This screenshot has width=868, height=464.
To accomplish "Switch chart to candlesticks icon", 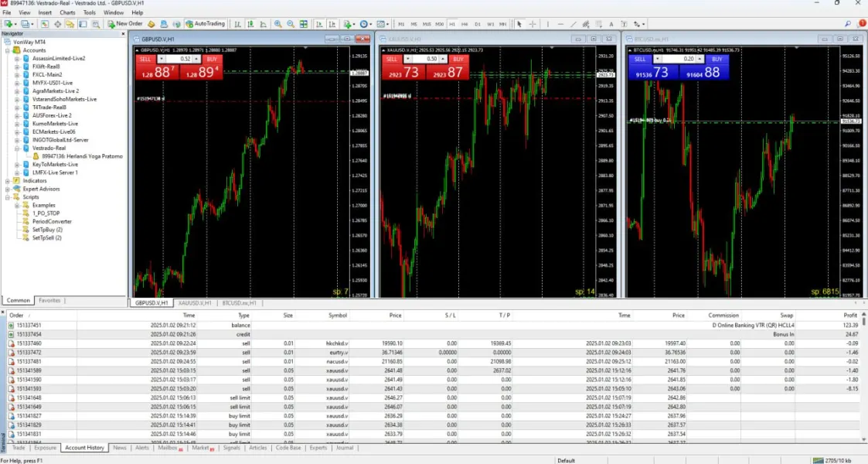I will pyautogui.click(x=250, y=24).
